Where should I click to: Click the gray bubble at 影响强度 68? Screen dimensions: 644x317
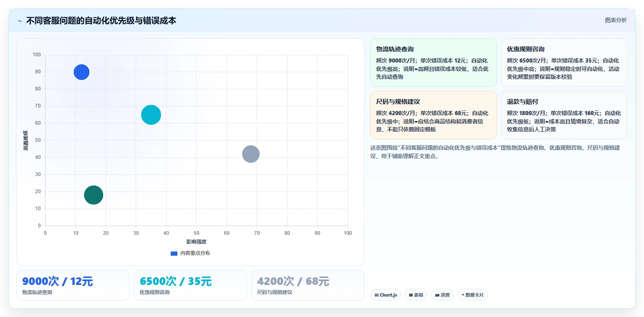tap(251, 154)
